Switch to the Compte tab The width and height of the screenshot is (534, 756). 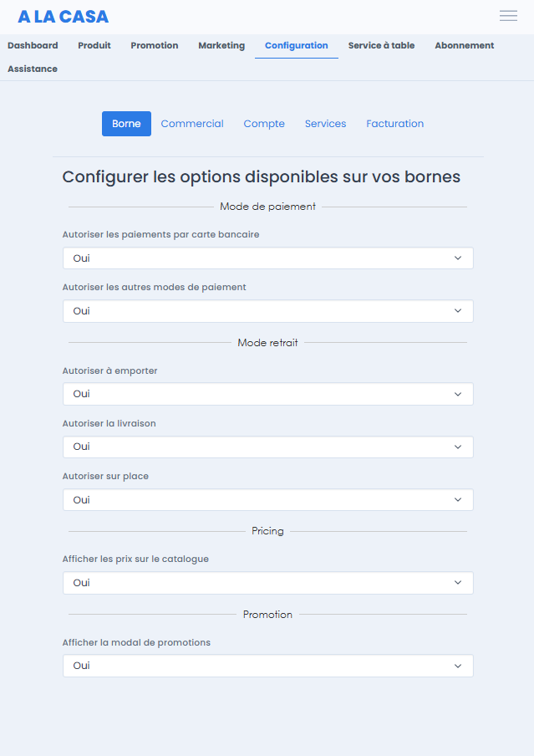(x=264, y=124)
